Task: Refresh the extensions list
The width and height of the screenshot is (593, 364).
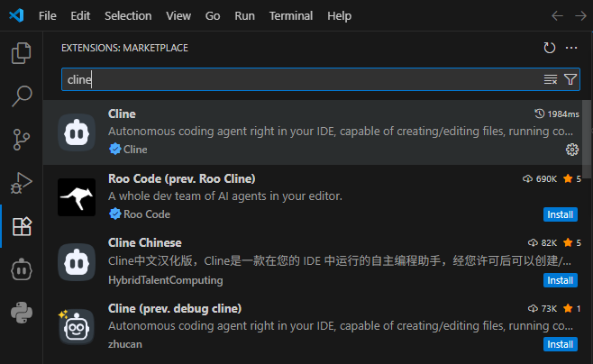Action: (550, 48)
